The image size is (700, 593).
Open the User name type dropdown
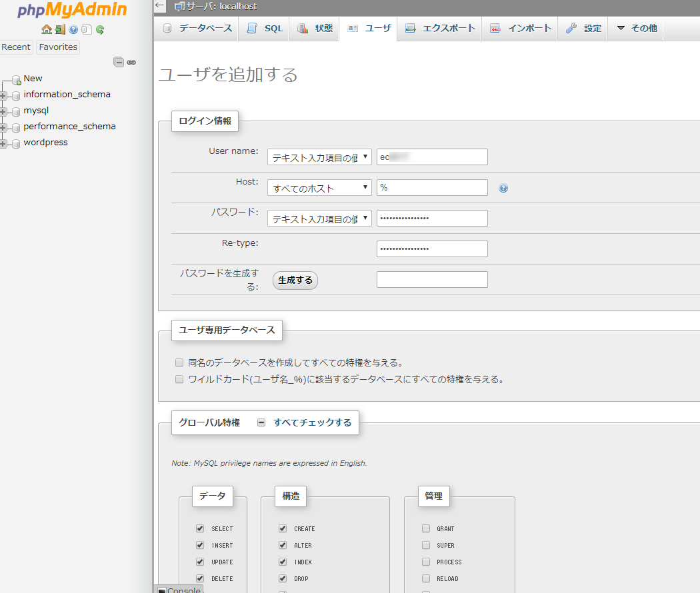pyautogui.click(x=319, y=157)
